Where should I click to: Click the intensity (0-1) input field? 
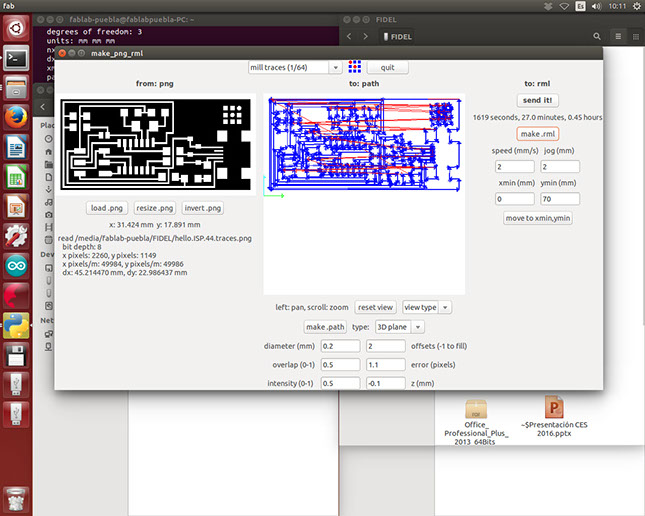341,384
